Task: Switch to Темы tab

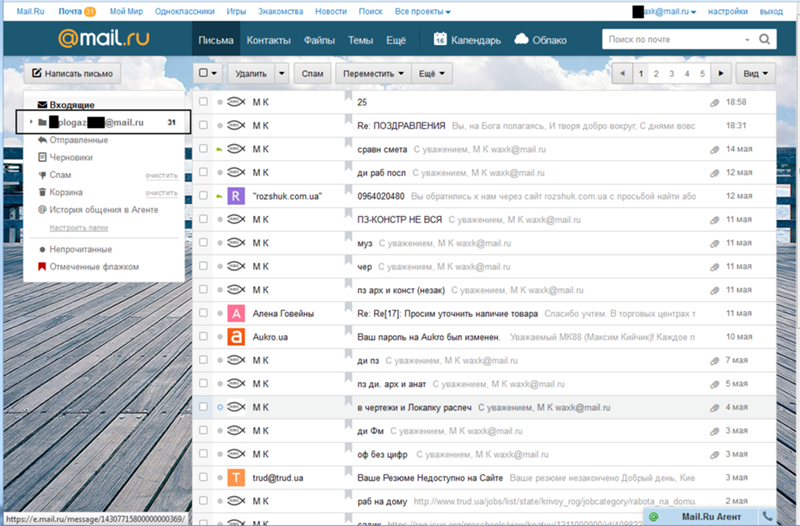Action: (x=360, y=40)
